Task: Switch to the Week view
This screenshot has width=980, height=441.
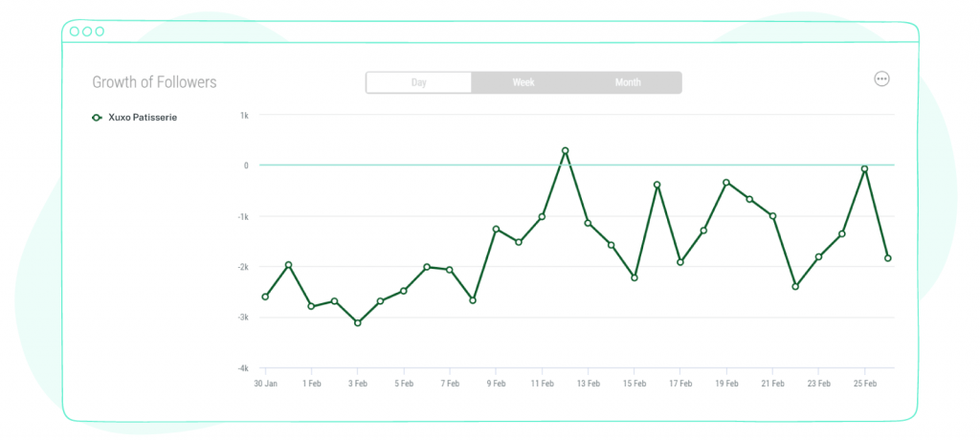Action: (x=523, y=82)
